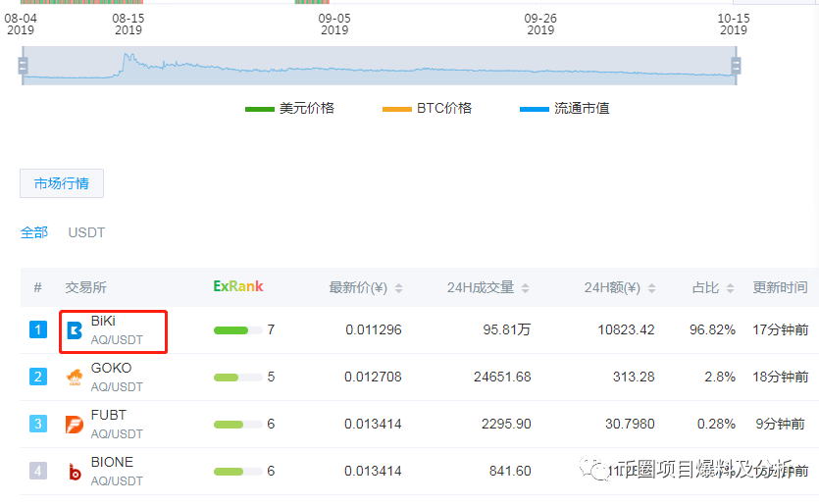The image size is (819, 504).
Task: Click the rank 1 number badge
Action: tap(38, 329)
